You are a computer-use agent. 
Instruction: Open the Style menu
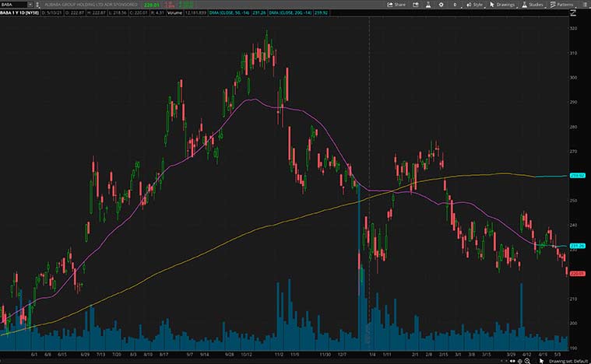[x=473, y=4]
